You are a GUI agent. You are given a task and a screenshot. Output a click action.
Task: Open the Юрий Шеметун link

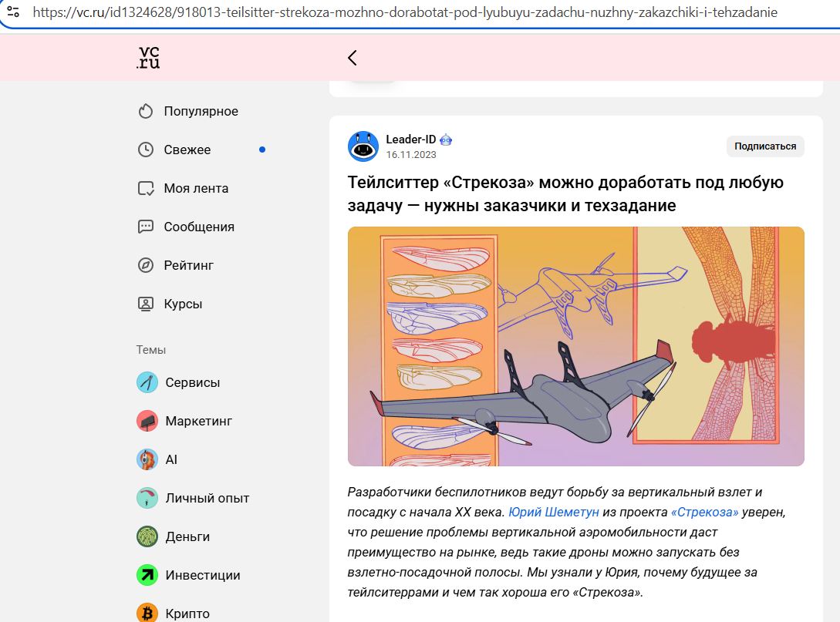(x=553, y=513)
